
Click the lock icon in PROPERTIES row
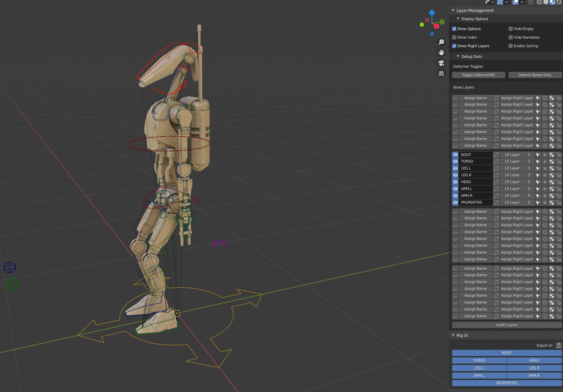coord(559,203)
